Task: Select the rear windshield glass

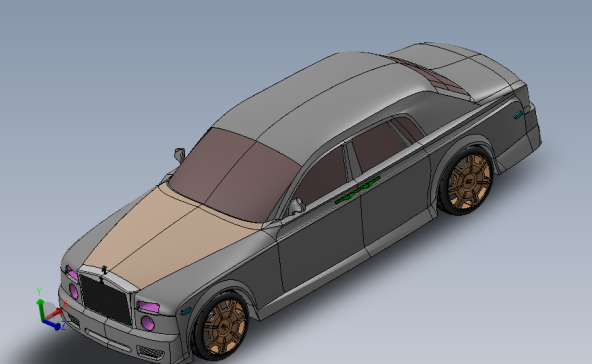Action: click(x=438, y=77)
